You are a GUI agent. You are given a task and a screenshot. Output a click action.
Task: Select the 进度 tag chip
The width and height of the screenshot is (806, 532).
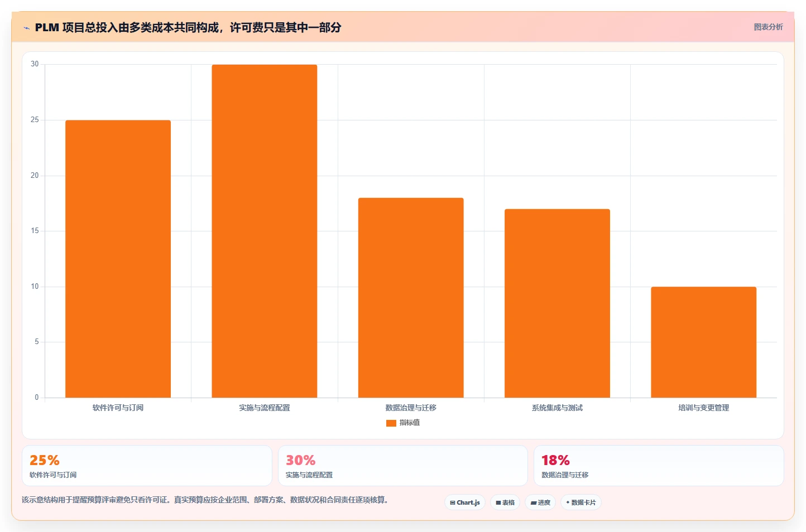click(540, 502)
